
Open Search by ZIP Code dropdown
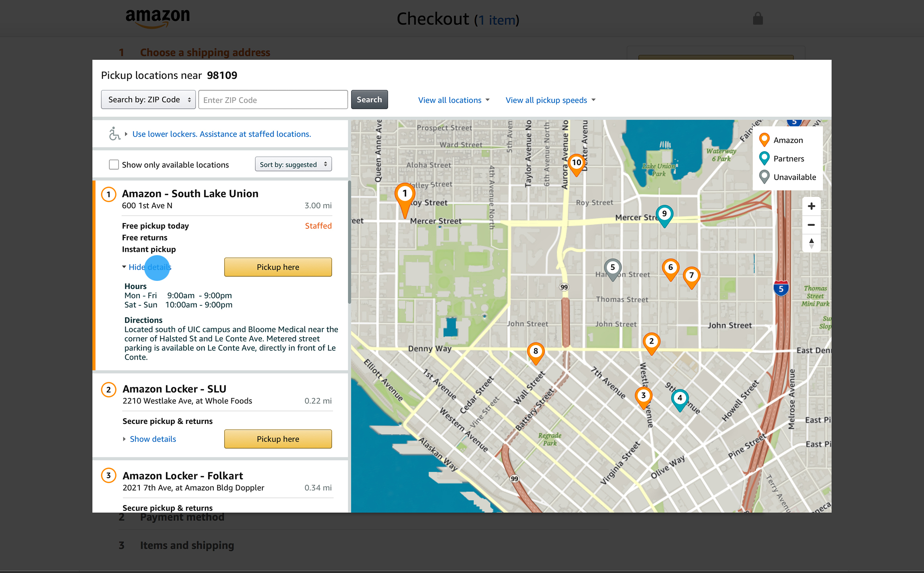coord(148,100)
